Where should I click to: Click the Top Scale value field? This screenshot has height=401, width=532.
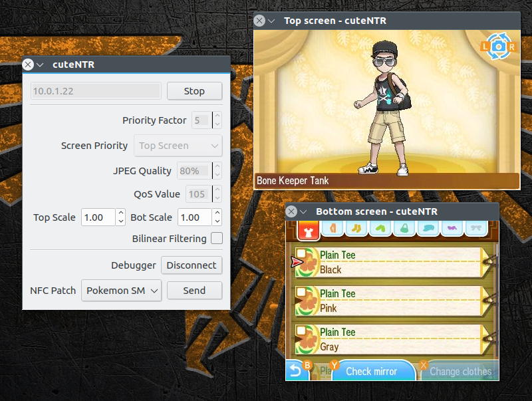(98, 217)
